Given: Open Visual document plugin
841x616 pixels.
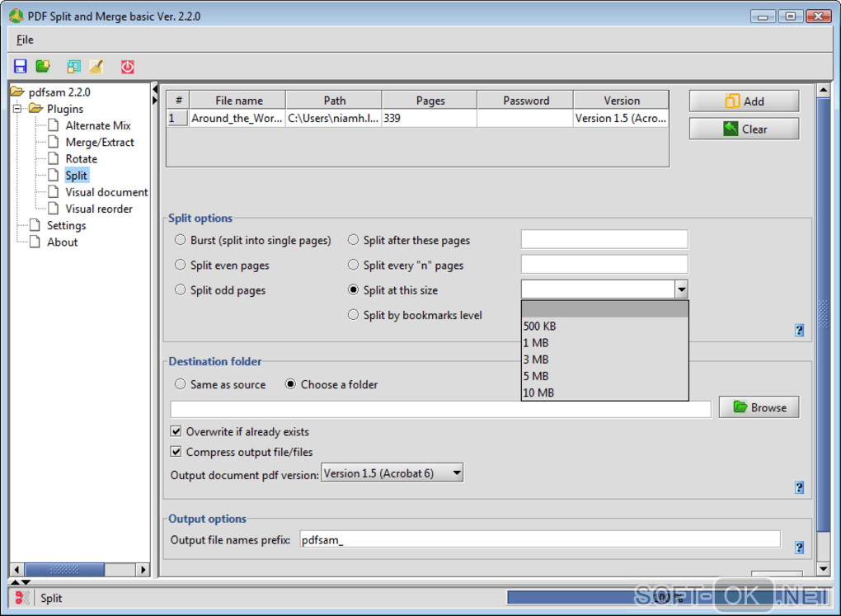Looking at the screenshot, I should pos(106,192).
